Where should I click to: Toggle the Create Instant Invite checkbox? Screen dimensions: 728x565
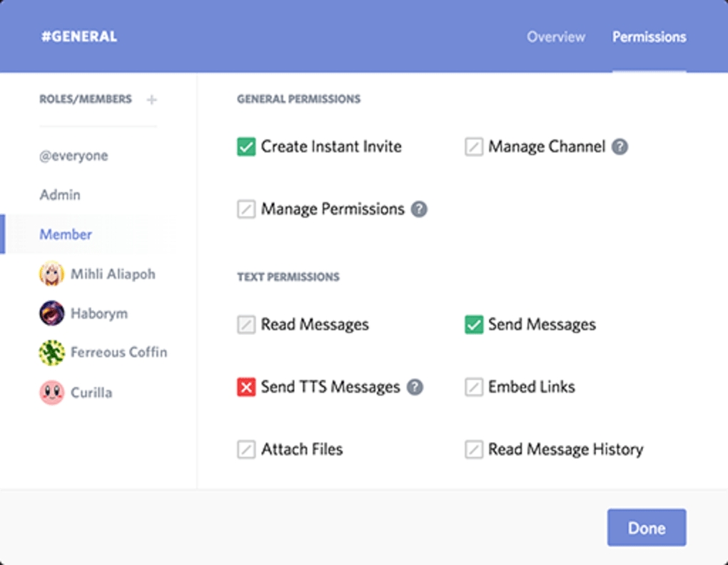click(246, 147)
